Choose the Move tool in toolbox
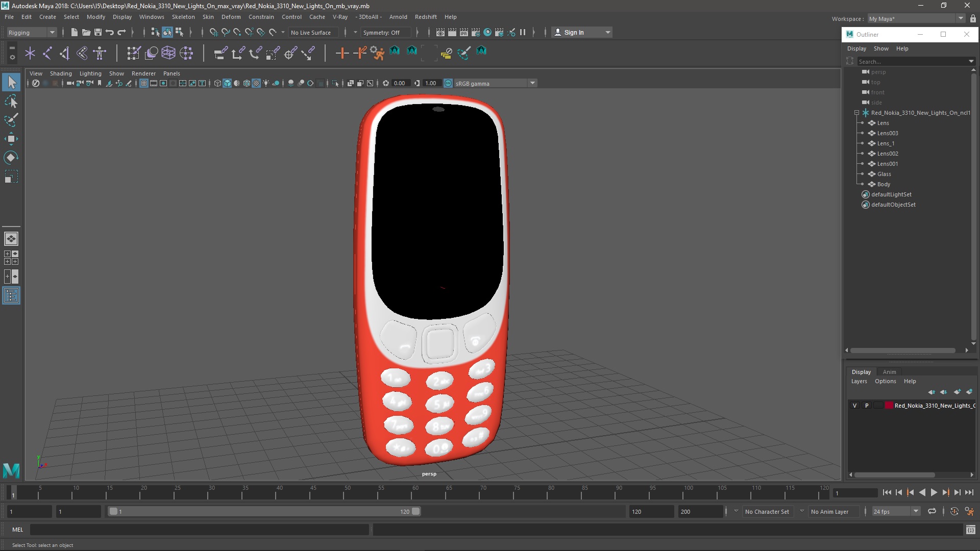The height and width of the screenshot is (551, 980). point(11,139)
